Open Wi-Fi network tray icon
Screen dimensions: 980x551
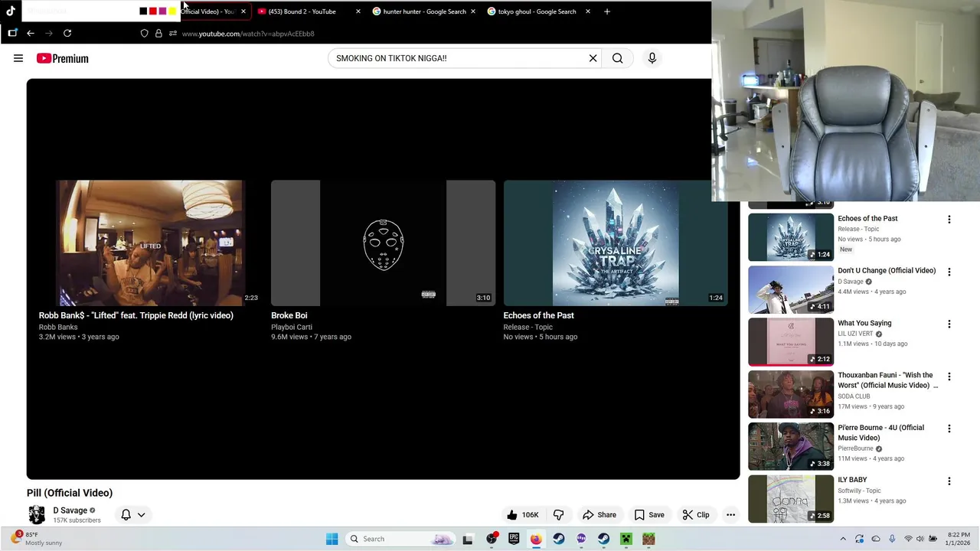point(908,539)
